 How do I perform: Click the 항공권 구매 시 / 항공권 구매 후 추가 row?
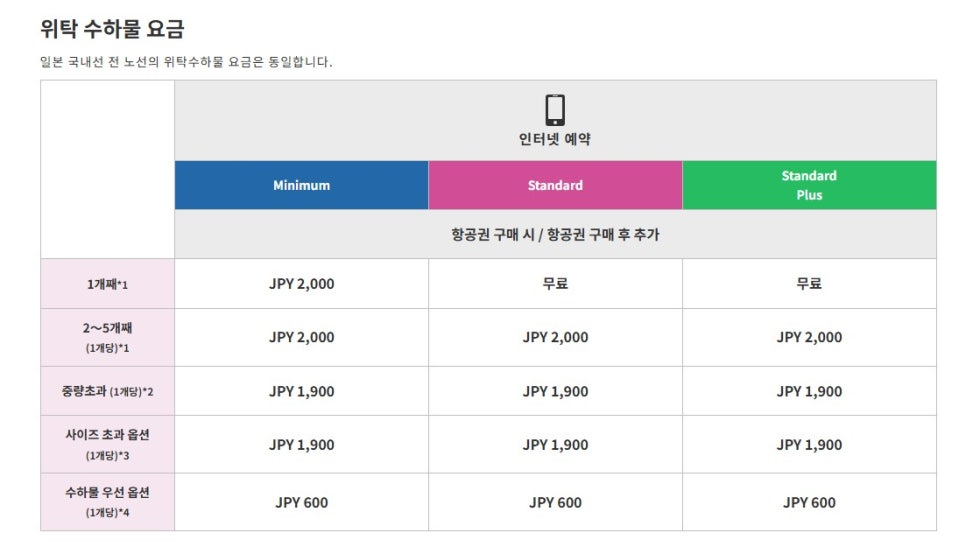(555, 234)
